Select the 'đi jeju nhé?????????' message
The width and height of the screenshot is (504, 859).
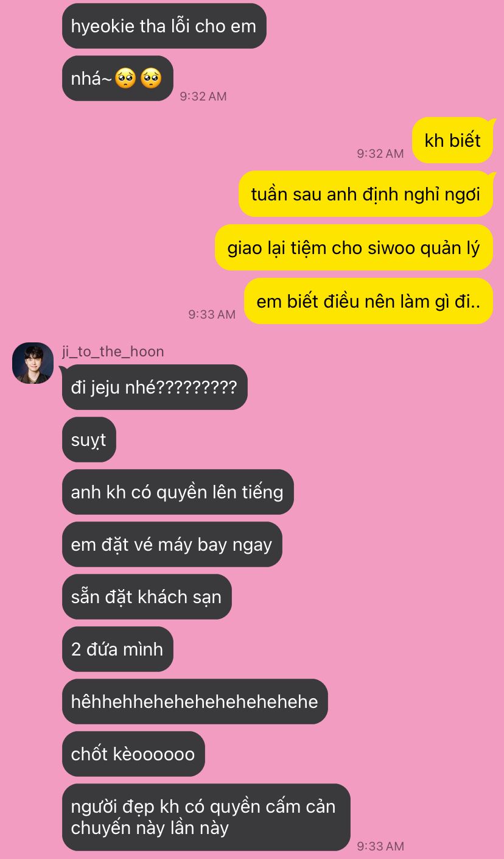(155, 387)
